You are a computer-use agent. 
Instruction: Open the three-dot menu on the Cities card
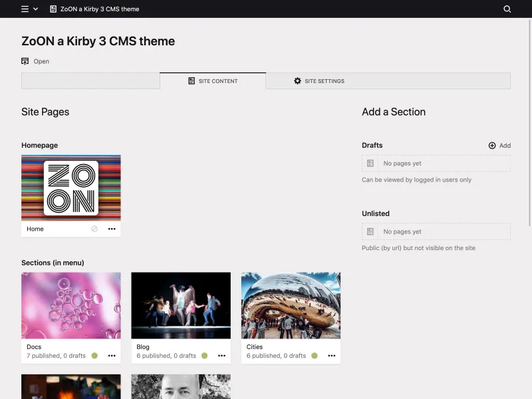coord(331,356)
